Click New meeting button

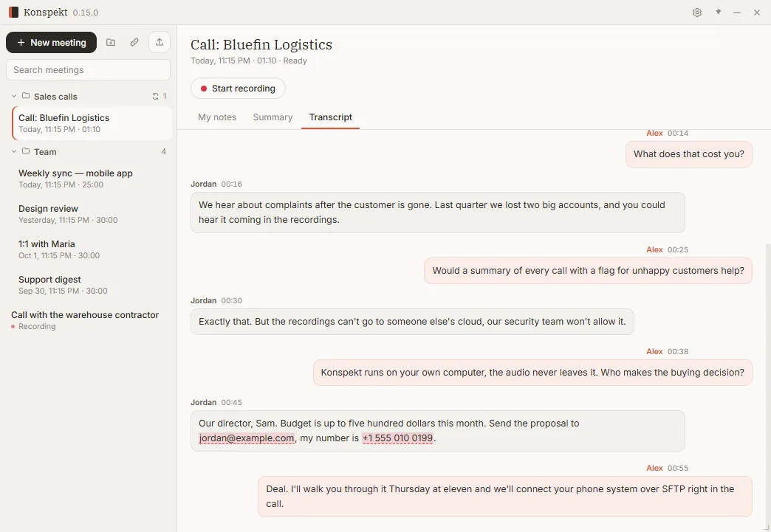(51, 42)
